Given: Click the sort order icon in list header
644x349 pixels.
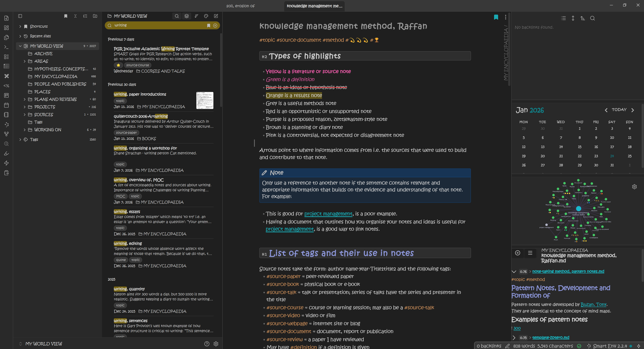Looking at the screenshot, I should 196,16.
